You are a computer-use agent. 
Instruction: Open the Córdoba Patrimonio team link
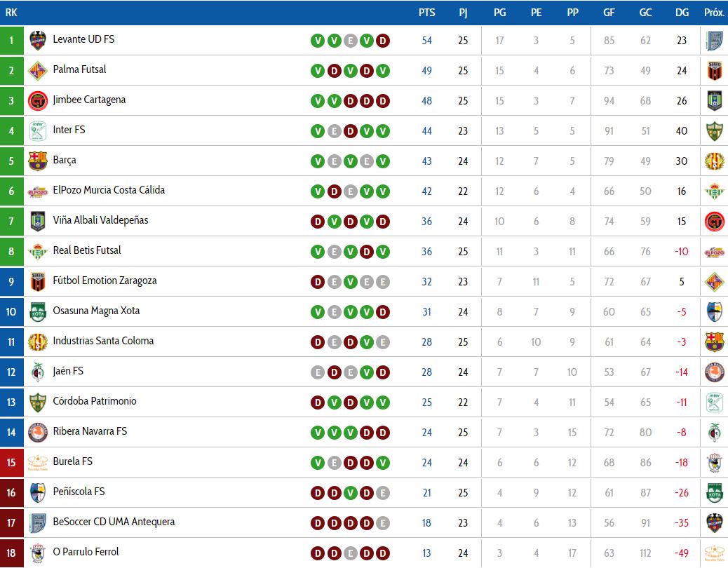[x=95, y=401]
